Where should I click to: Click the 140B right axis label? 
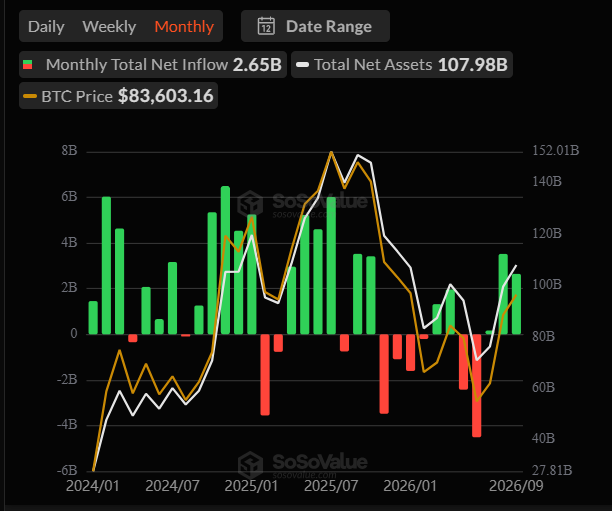(x=547, y=182)
